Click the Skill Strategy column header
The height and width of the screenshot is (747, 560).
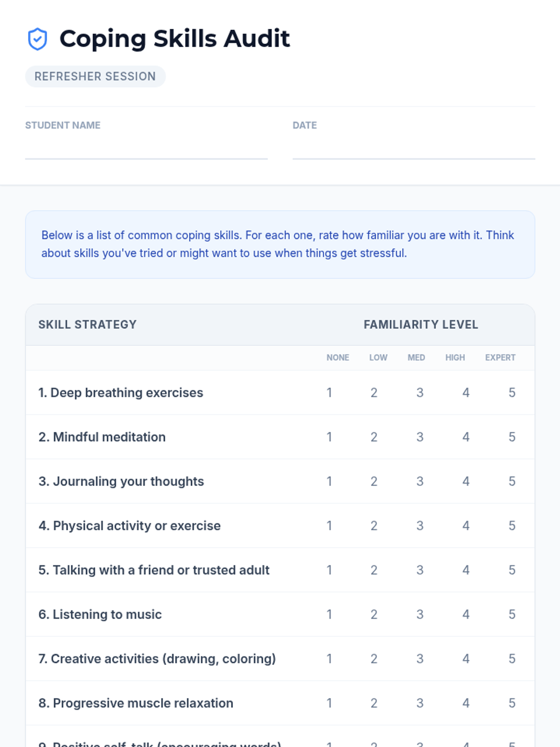(87, 324)
